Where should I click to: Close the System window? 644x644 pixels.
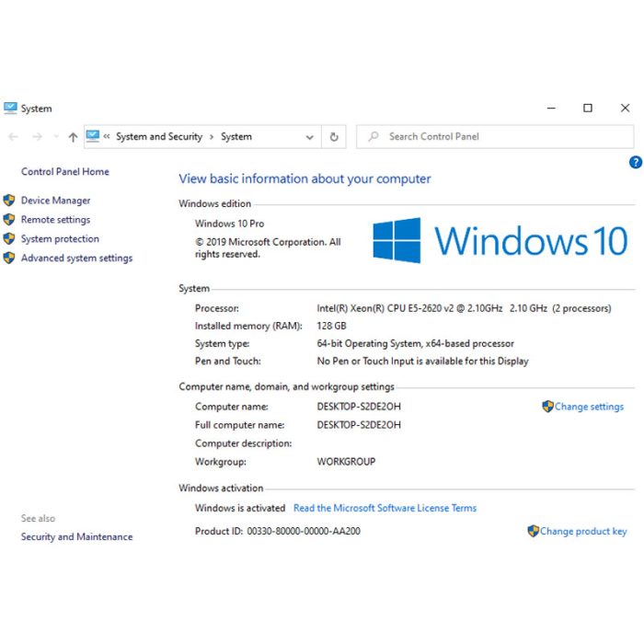tap(625, 108)
